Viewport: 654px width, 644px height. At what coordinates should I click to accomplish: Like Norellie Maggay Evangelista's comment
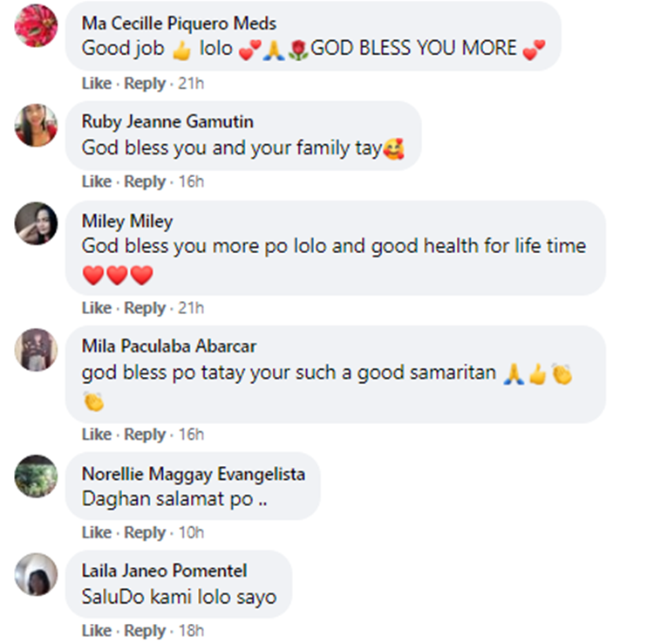click(x=96, y=532)
